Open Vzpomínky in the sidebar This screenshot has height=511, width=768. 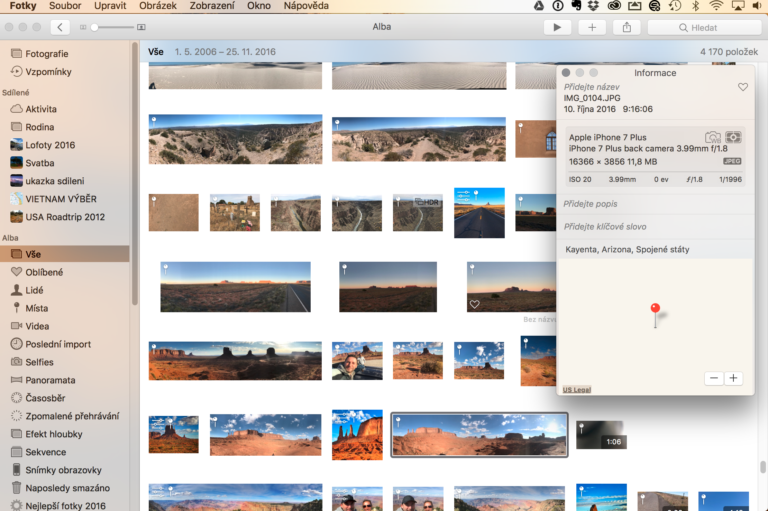point(46,72)
